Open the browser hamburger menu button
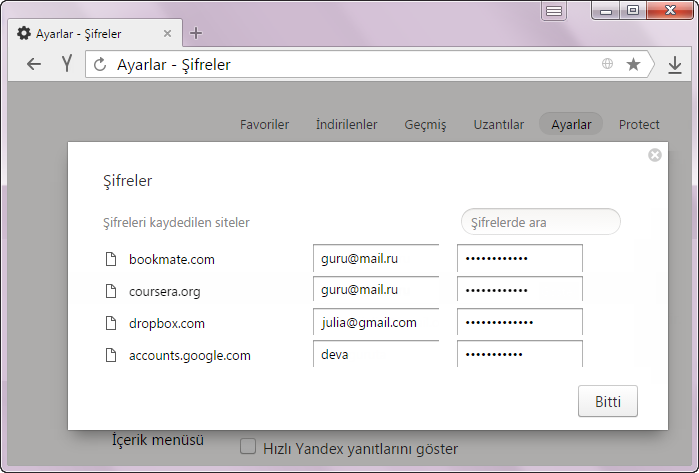699x473 pixels. [x=554, y=11]
